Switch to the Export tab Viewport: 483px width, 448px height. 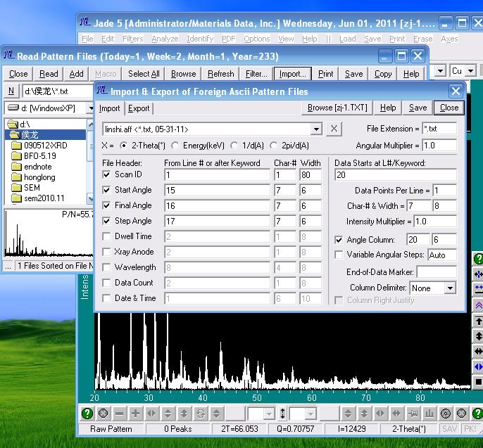click(139, 108)
